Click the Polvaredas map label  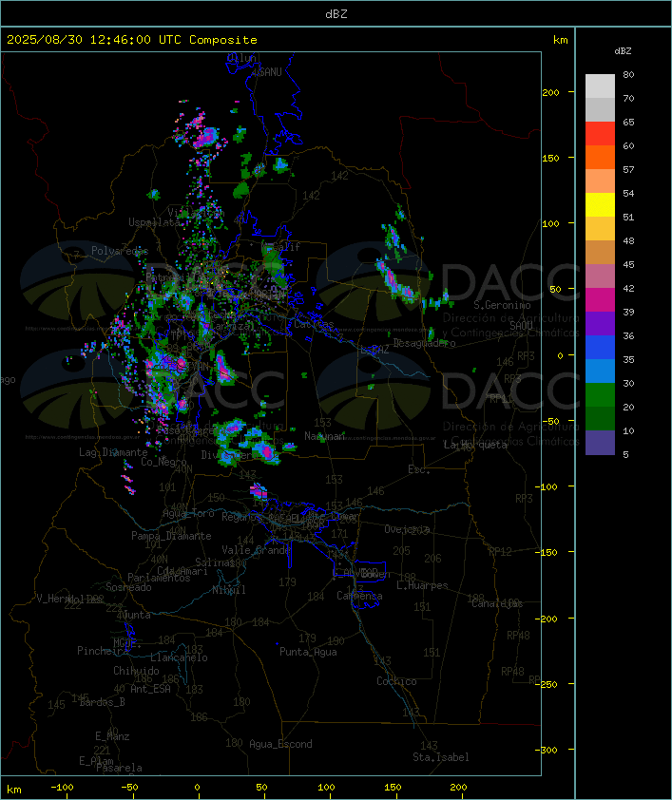pyautogui.click(x=120, y=251)
